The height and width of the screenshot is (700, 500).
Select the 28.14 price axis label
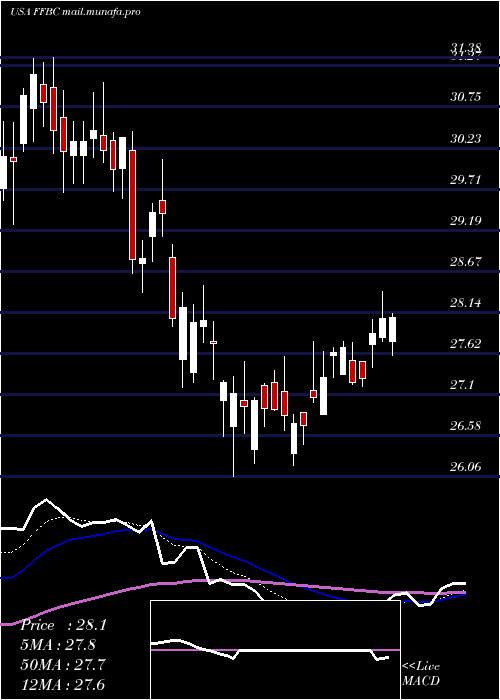[x=466, y=303]
